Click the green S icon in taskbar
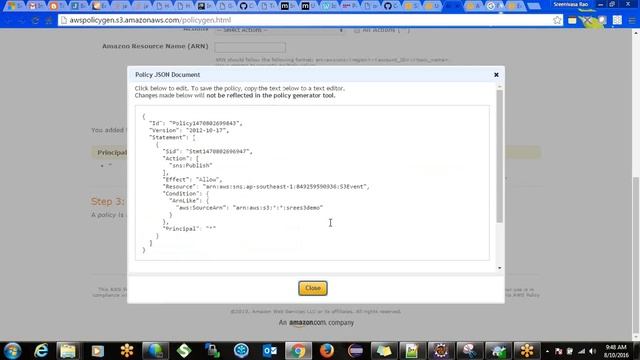The width and height of the screenshot is (640, 360). pyautogui.click(x=184, y=351)
